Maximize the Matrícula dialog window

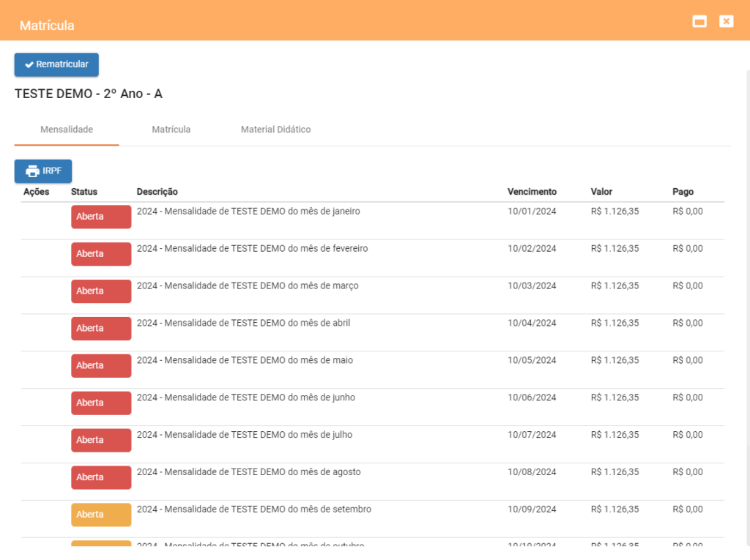coord(699,21)
